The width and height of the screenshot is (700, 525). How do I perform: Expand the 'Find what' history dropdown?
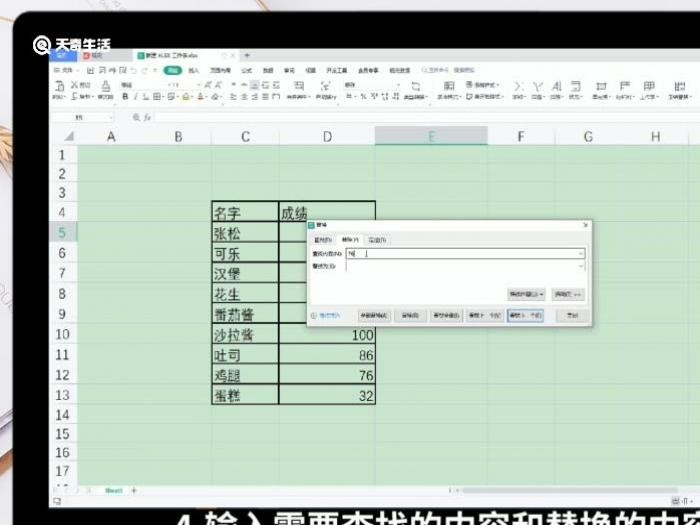[x=581, y=254]
